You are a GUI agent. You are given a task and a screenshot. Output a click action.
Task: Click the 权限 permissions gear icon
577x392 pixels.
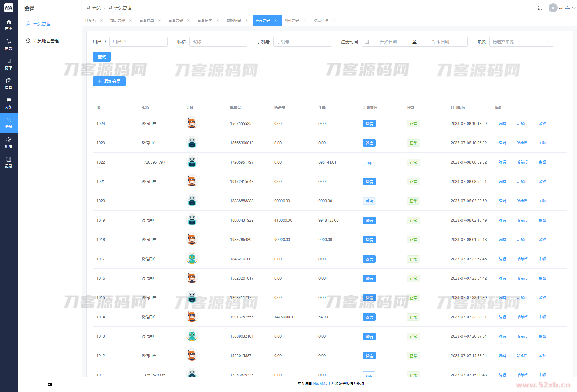[9, 143]
